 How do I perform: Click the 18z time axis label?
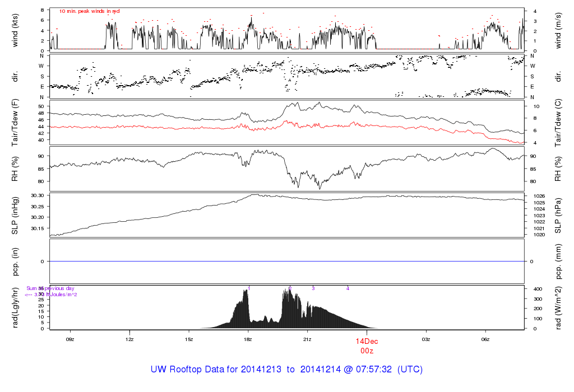(248, 339)
